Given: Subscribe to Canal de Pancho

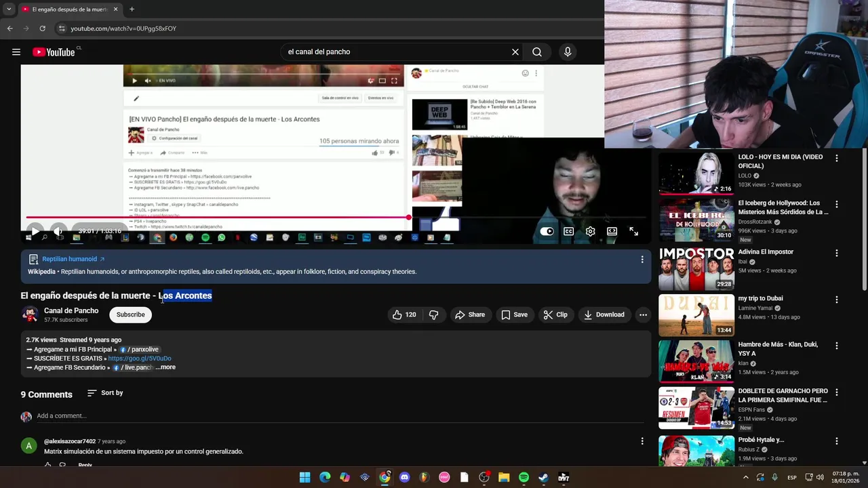Looking at the screenshot, I should pos(130,314).
